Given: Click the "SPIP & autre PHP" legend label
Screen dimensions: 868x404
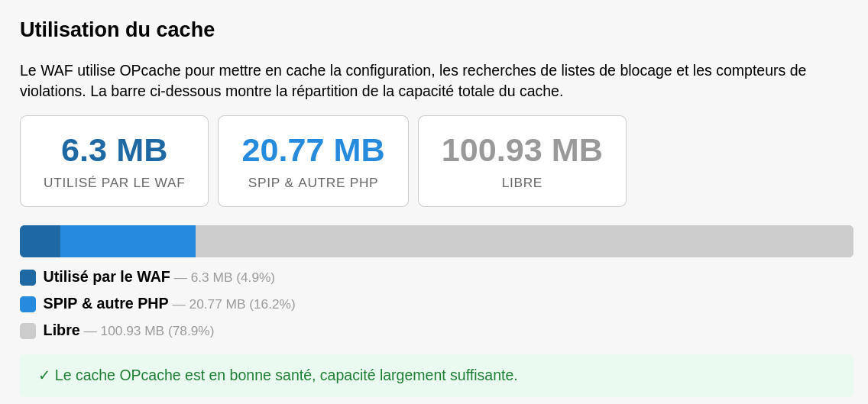Looking at the screenshot, I should 105,304.
